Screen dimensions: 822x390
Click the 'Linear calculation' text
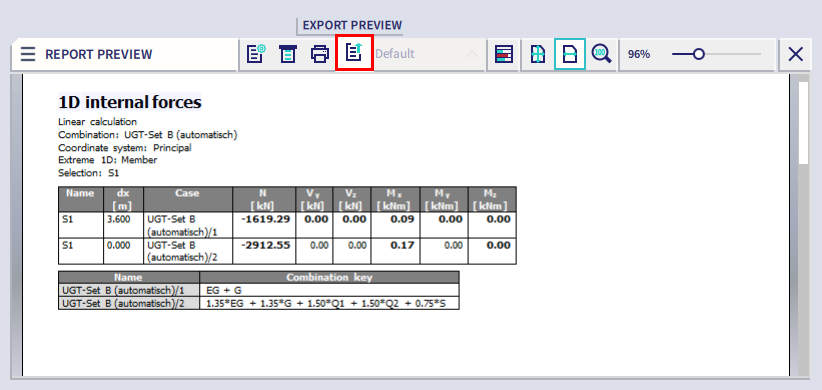pyautogui.click(x=98, y=122)
